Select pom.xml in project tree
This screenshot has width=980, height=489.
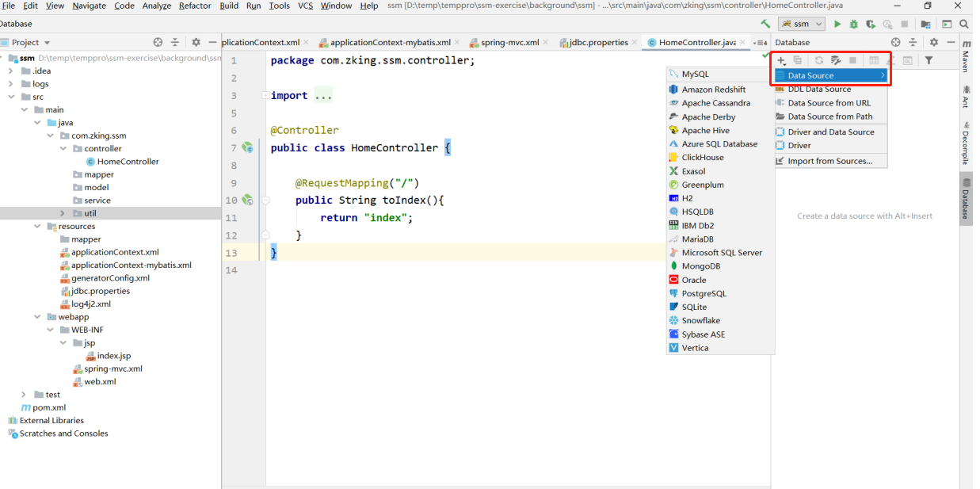44,407
